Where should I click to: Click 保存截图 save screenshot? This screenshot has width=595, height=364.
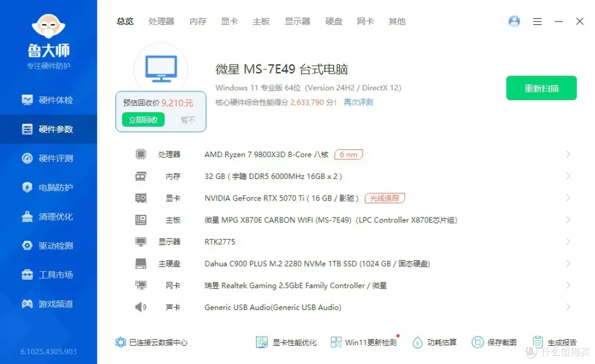pyautogui.click(x=494, y=343)
